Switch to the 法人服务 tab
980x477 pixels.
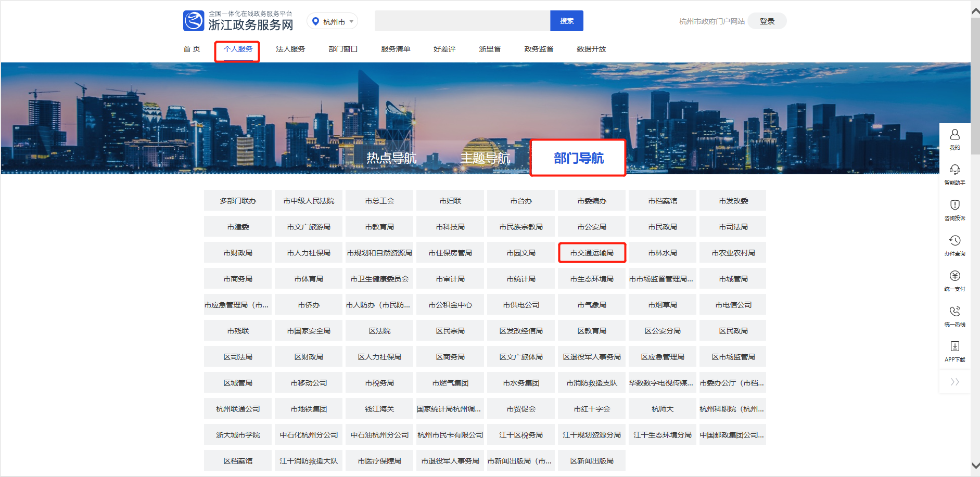click(291, 48)
